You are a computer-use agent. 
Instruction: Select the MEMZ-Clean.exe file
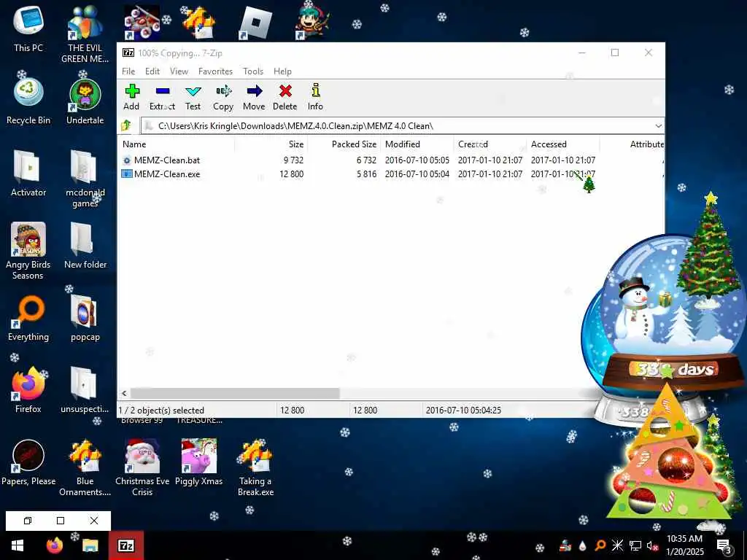(x=167, y=174)
